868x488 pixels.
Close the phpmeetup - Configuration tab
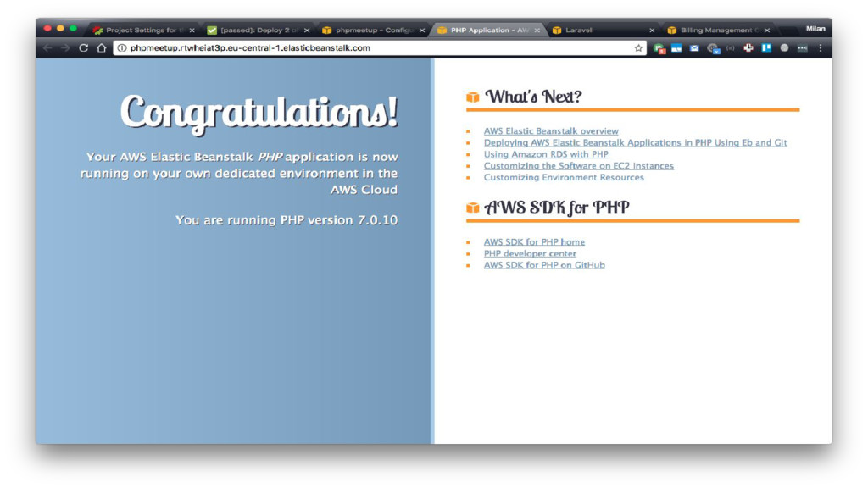pyautogui.click(x=422, y=30)
